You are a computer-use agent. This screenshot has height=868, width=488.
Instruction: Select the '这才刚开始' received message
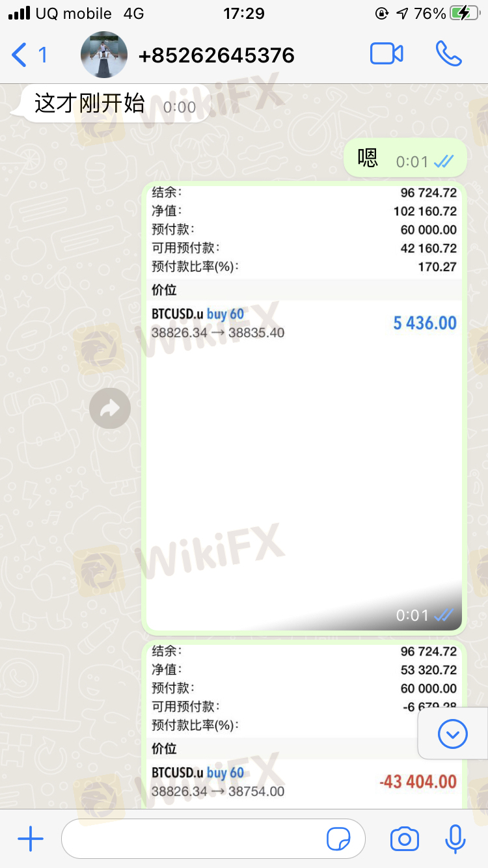[111, 103]
